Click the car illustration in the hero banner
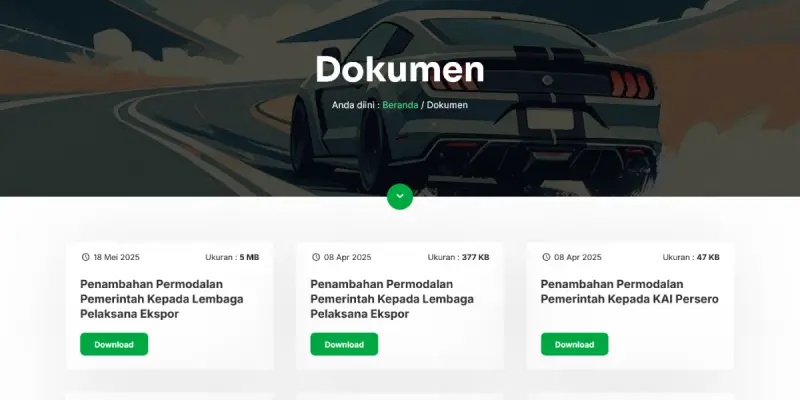Viewport: 800px width, 400px height. coord(474,102)
